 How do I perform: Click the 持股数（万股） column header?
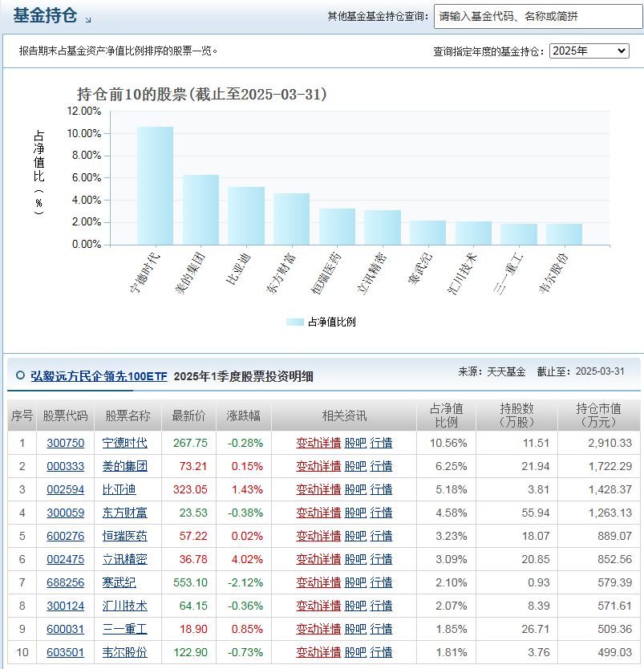[516, 416]
